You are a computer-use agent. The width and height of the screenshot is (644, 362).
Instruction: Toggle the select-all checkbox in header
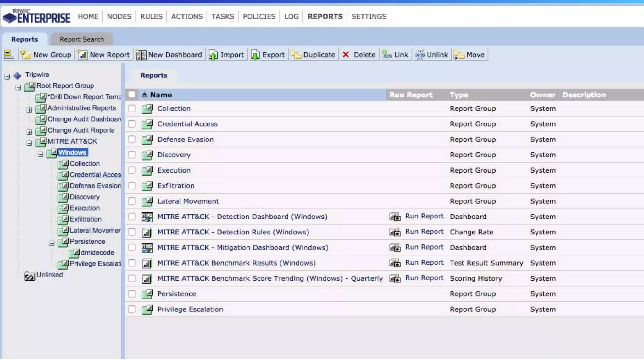(x=131, y=95)
